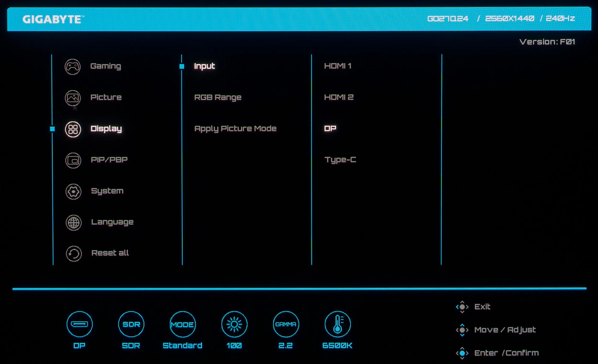Click the color temperature thermometer icon
The width and height of the screenshot is (598, 364).
coord(338,324)
